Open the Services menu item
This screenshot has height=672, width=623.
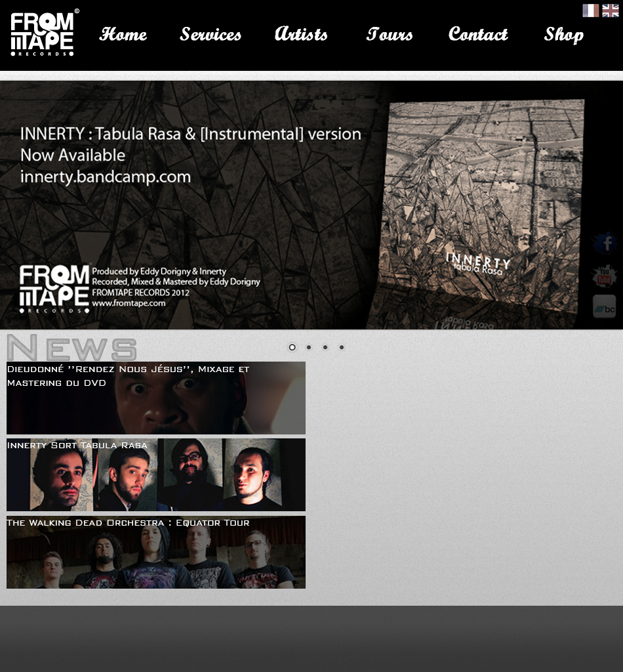(x=211, y=34)
